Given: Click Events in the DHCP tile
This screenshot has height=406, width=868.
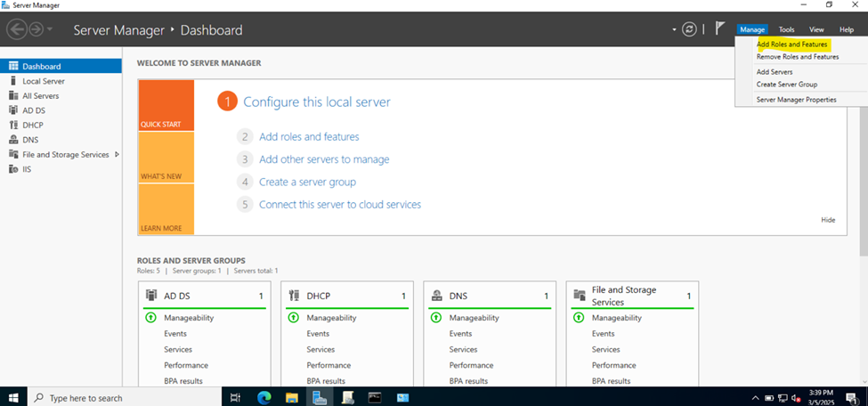Looking at the screenshot, I should pyautogui.click(x=318, y=334).
